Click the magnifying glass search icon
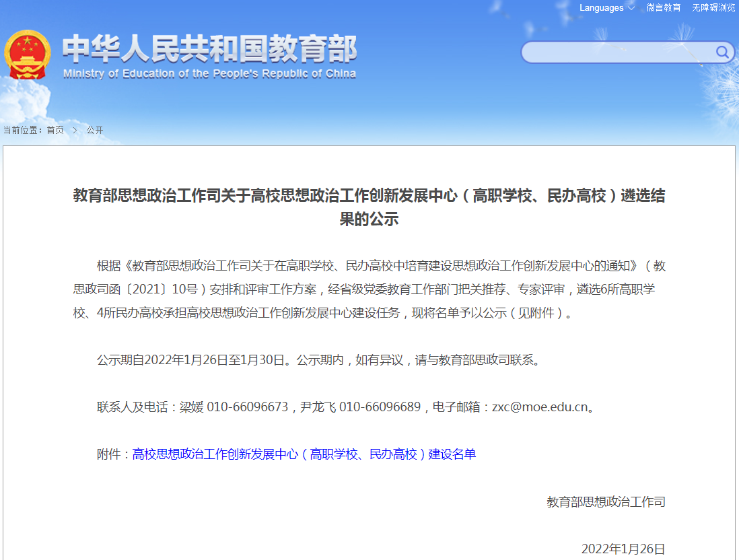The image size is (739, 560). point(722,52)
